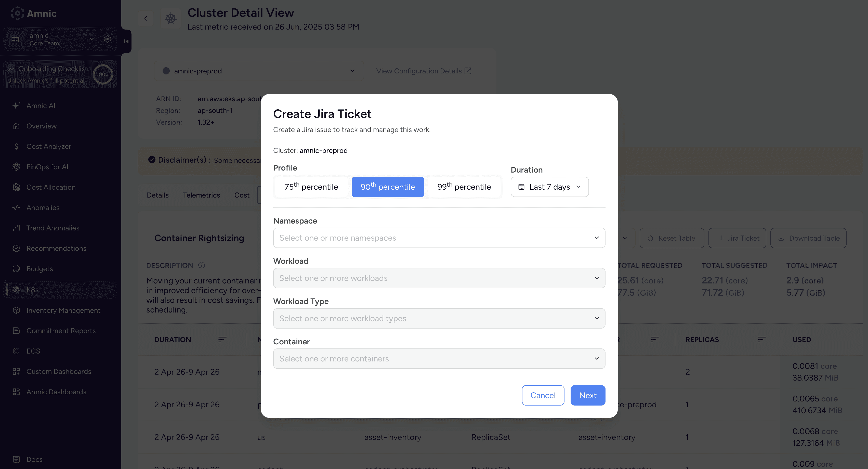Image resolution: width=868 pixels, height=469 pixels.
Task: Select the 99th percentile profile
Action: pos(464,187)
